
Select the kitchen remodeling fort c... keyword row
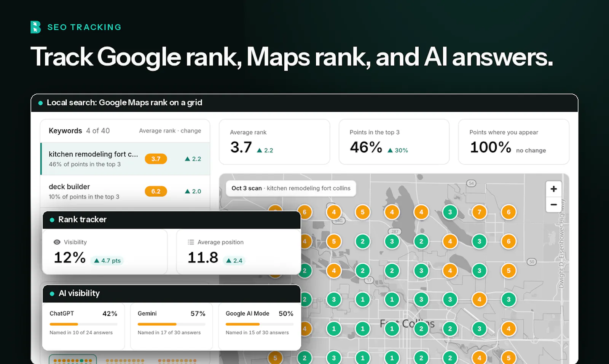pos(125,159)
